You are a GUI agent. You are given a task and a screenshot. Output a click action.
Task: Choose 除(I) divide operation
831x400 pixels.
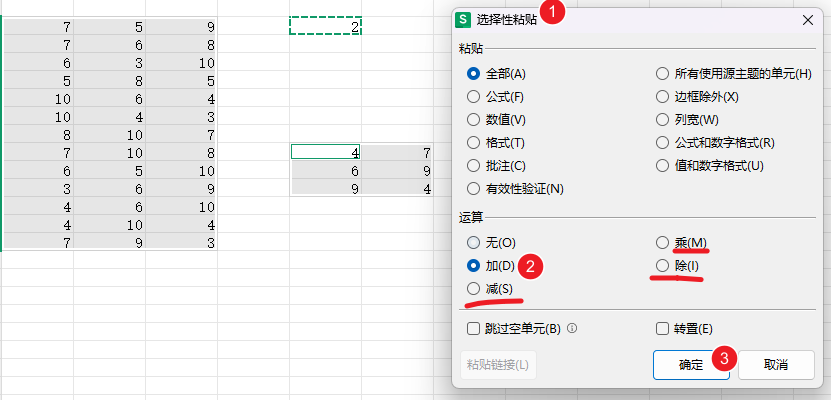[x=662, y=266]
